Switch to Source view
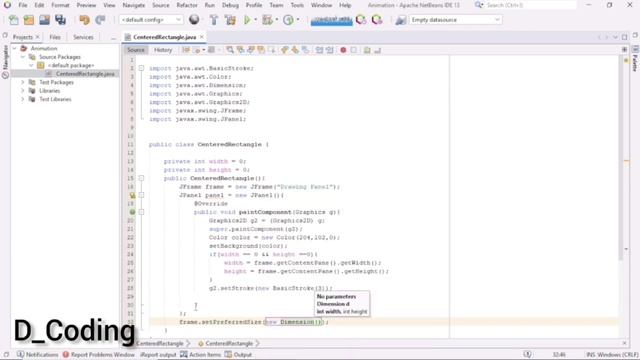The image size is (640, 360). click(x=136, y=50)
